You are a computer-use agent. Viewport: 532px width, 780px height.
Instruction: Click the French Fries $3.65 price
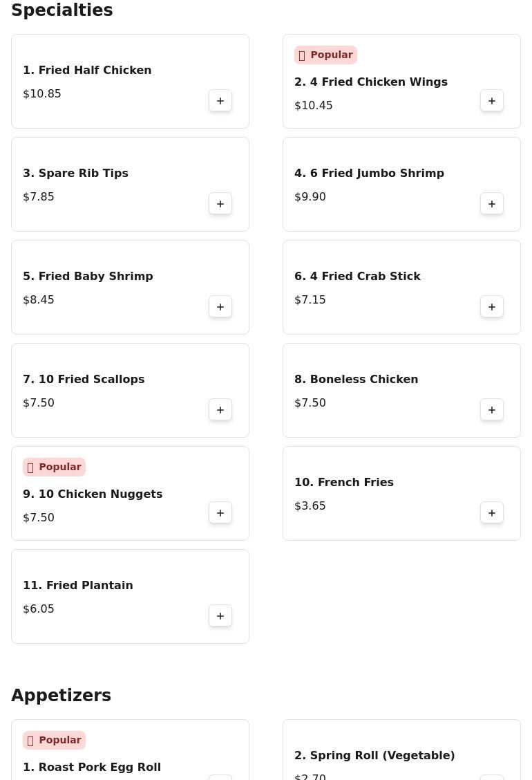(x=310, y=506)
